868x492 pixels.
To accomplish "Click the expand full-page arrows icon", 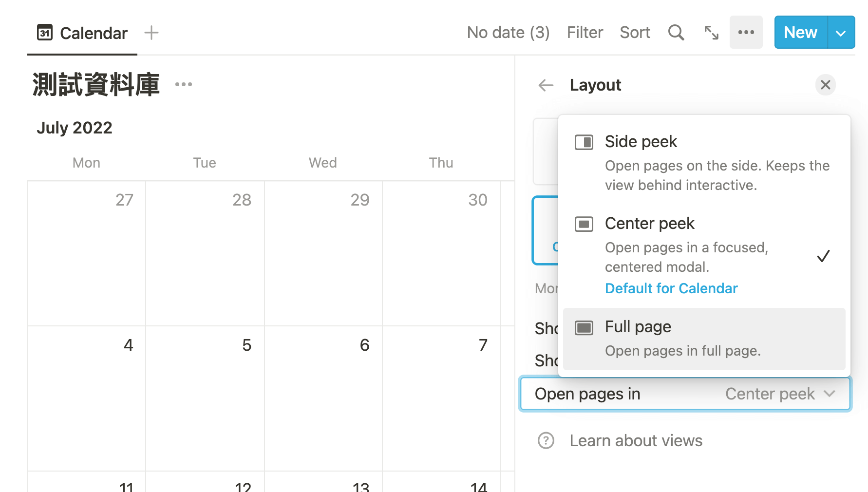I will pos(712,33).
